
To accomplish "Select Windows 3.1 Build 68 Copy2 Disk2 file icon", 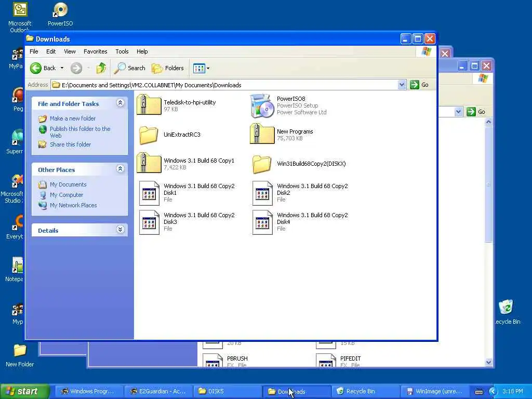I will (262, 193).
